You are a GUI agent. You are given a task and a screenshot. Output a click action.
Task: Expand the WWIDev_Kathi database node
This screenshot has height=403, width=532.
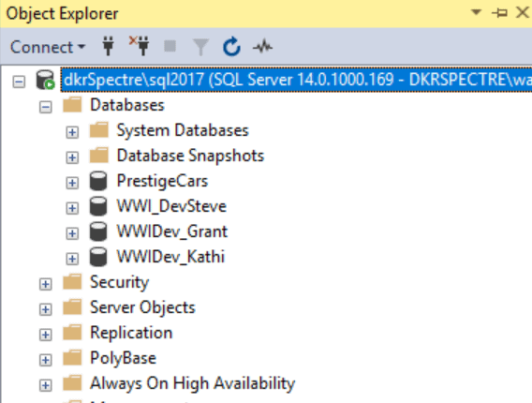(x=72, y=259)
